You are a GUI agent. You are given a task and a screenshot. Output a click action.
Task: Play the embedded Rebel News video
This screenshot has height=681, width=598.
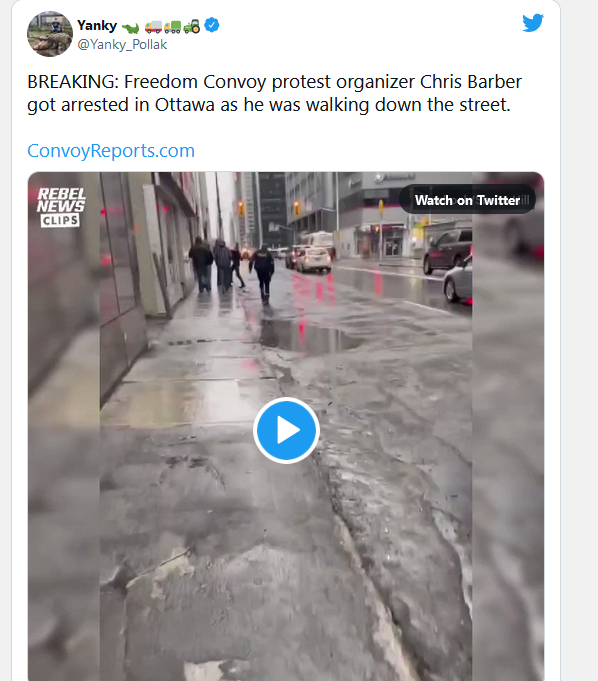(286, 430)
